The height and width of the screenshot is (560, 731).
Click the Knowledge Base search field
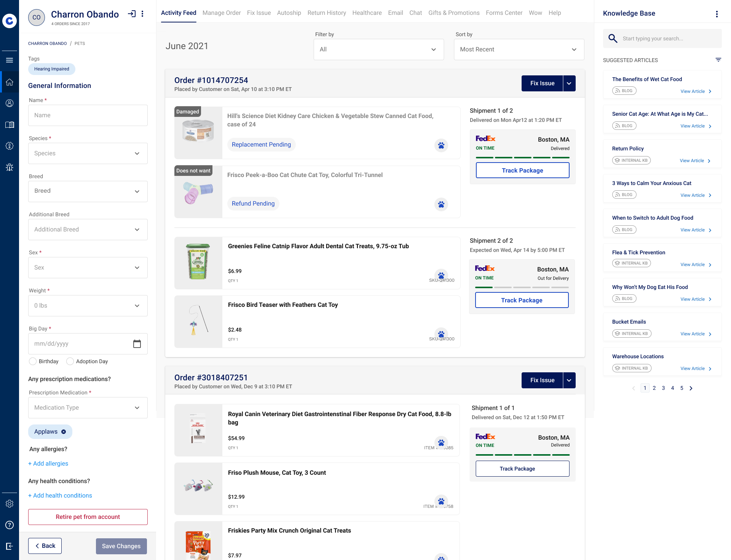pyautogui.click(x=662, y=38)
